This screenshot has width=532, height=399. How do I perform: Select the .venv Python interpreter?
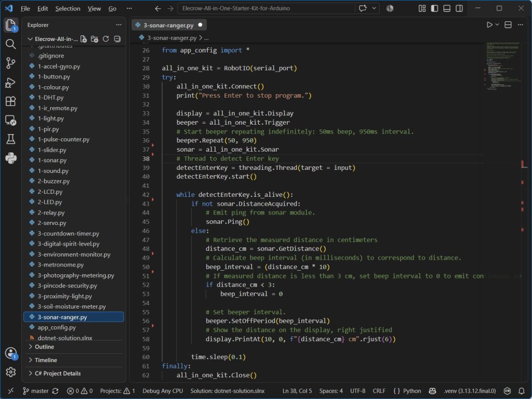point(470,391)
